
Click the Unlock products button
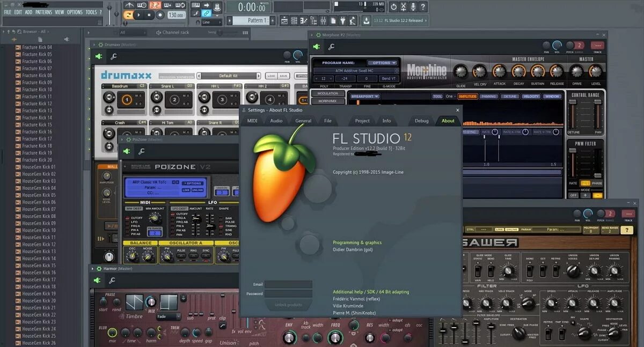coord(288,305)
